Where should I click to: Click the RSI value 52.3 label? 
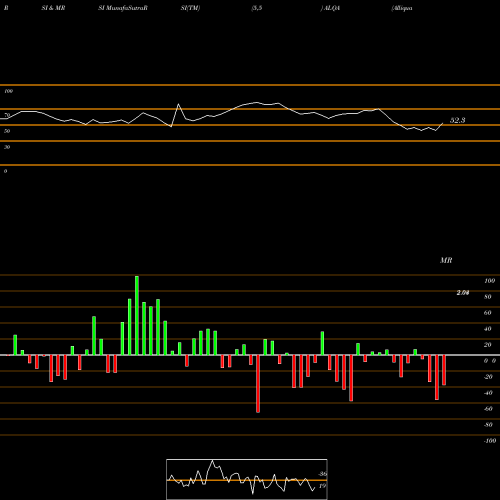pyautogui.click(x=457, y=120)
